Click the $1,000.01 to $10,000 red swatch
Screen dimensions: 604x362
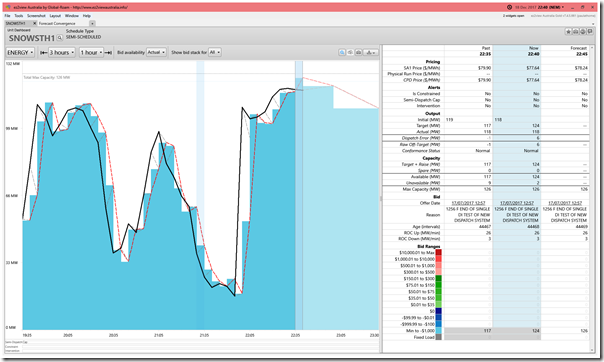point(438,259)
